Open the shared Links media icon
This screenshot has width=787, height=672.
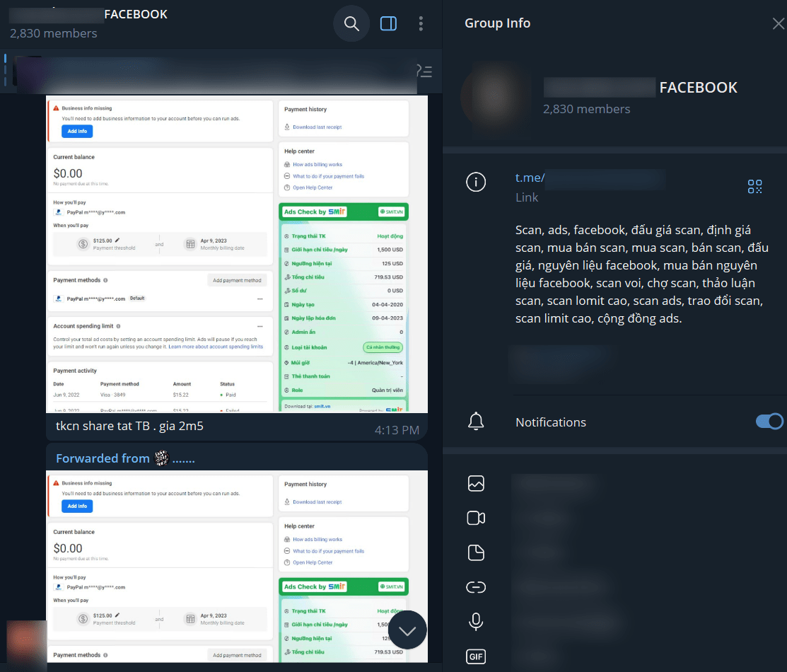coord(475,587)
